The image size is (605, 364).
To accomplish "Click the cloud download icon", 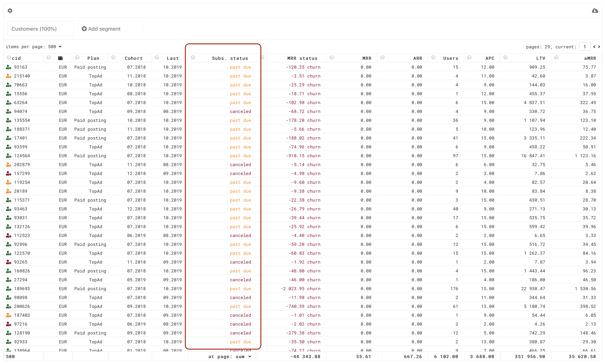I will [595, 11].
